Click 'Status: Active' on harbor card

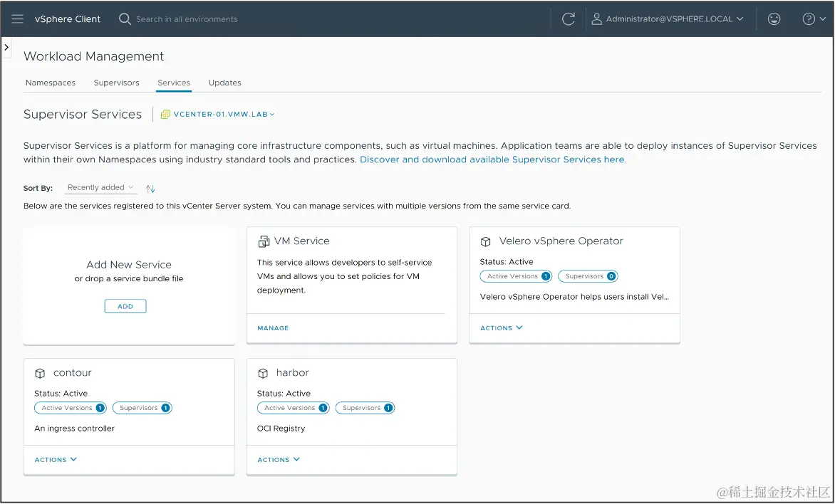coord(284,394)
